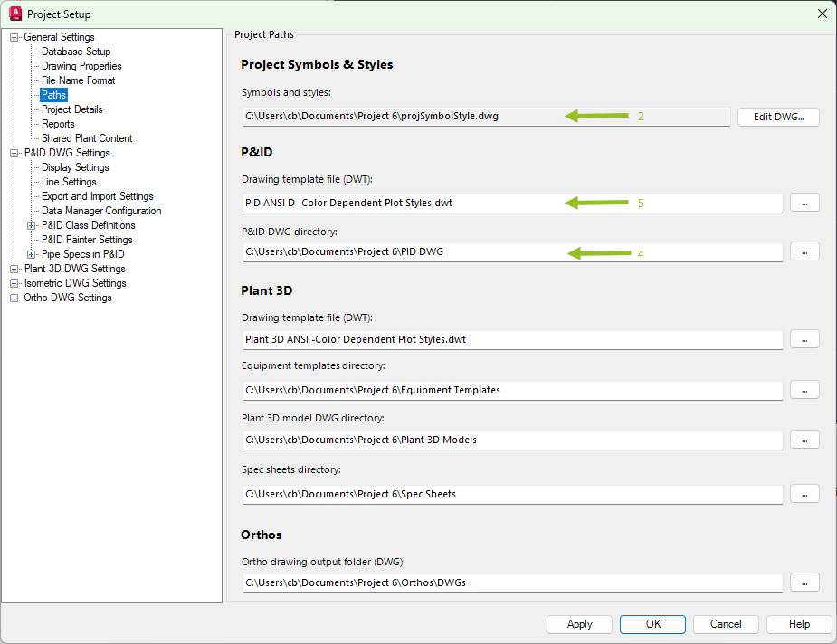The image size is (837, 644).
Task: Expand the Ortho DWG Settings node
Action: [x=14, y=298]
